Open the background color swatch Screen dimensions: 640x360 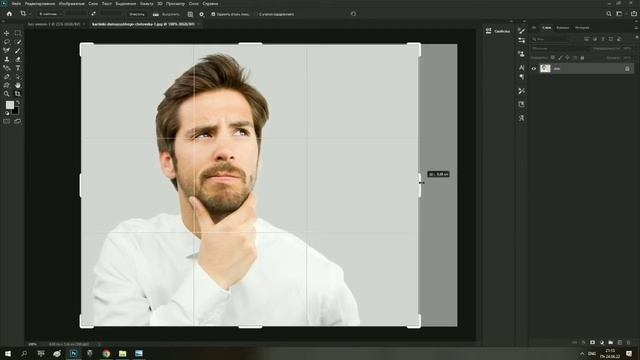pos(16,111)
